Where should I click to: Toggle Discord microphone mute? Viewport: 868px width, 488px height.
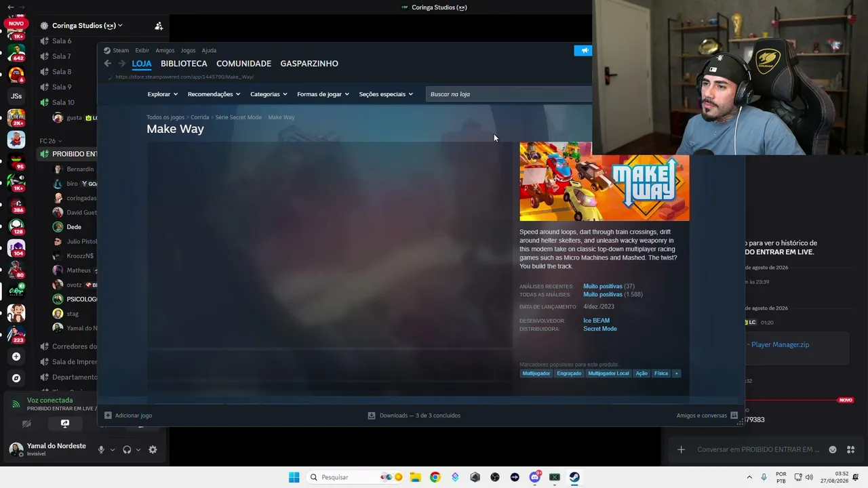coord(101,449)
